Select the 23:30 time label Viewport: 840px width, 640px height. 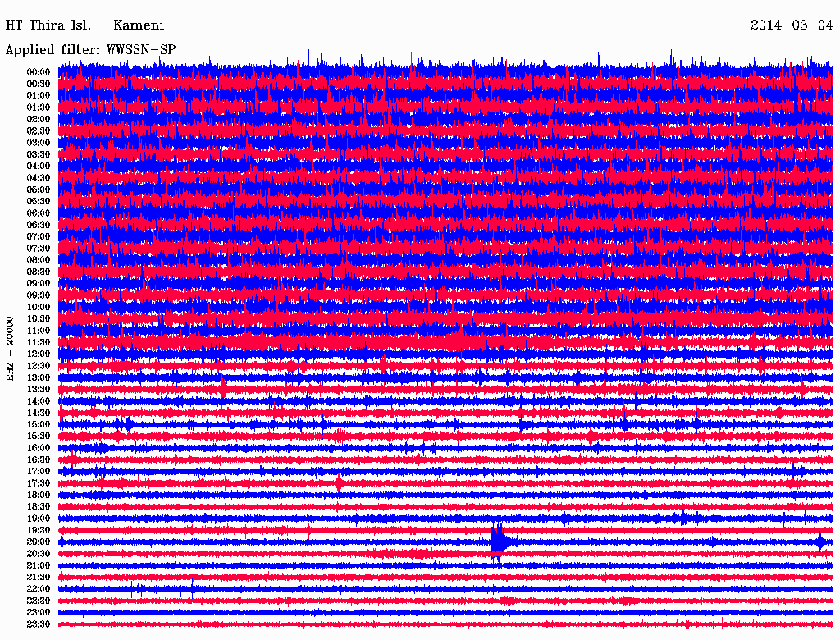click(x=39, y=624)
